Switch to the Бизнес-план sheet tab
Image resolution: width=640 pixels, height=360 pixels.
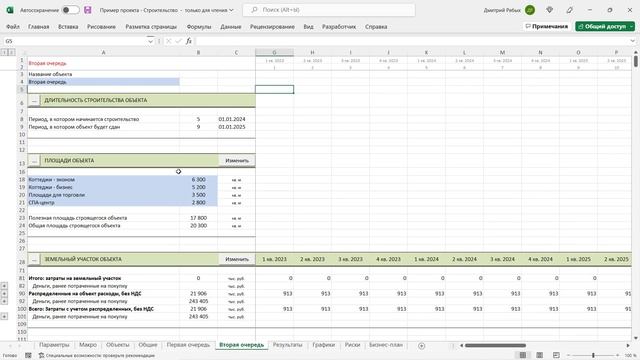[386, 345]
